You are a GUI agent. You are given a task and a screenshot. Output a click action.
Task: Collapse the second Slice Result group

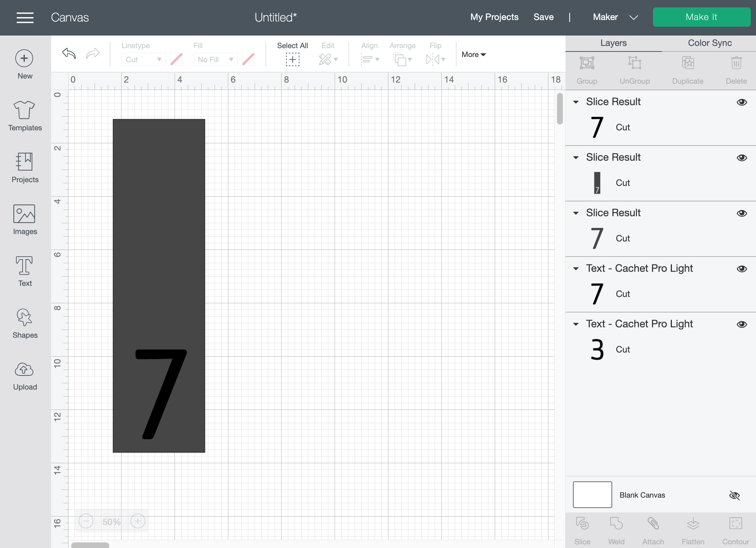point(576,158)
